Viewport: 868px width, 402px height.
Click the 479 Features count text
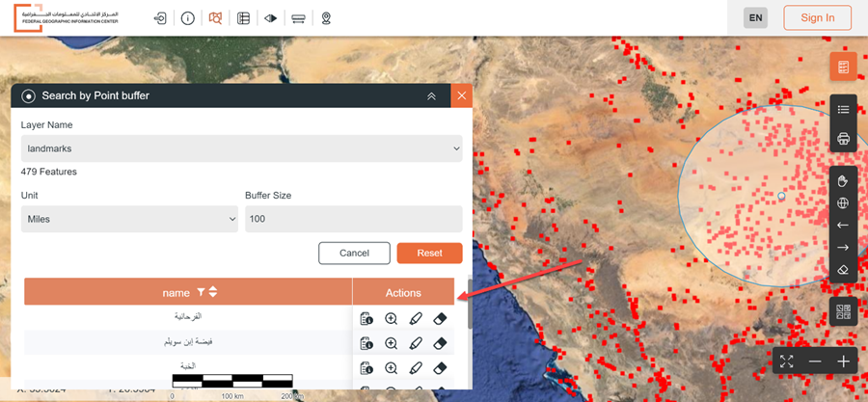[x=49, y=172]
